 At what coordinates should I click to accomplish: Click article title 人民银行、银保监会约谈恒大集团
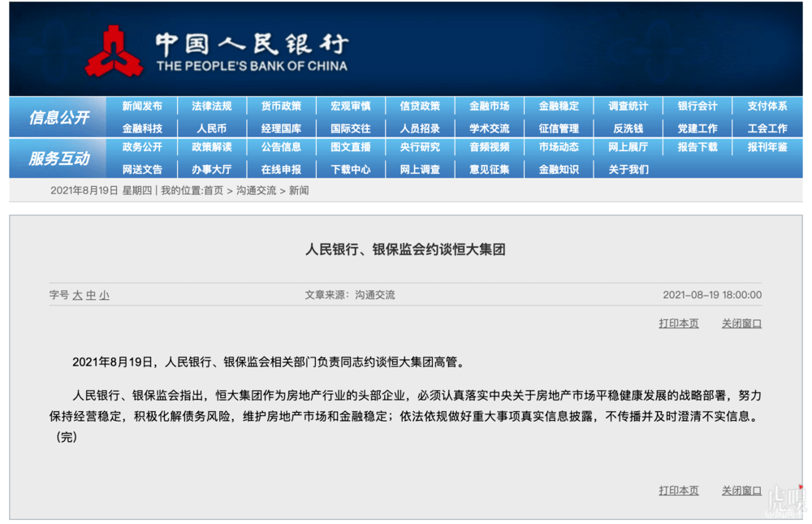(405, 250)
